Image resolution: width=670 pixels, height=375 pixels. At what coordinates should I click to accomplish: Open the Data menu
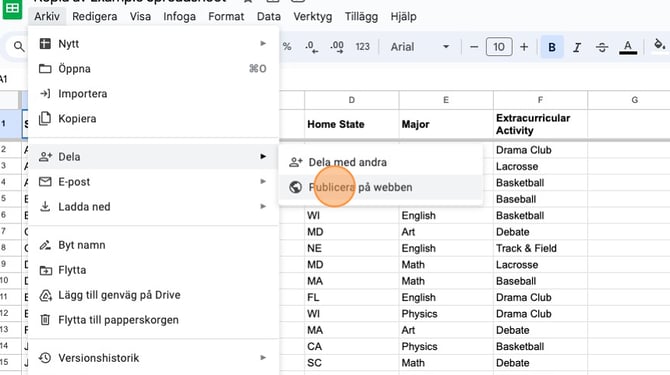click(269, 17)
